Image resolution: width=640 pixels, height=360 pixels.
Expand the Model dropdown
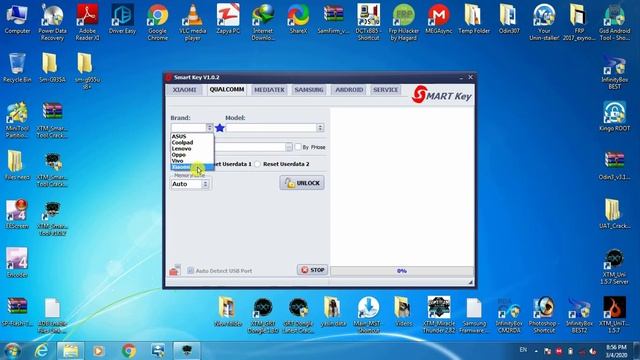coord(320,128)
